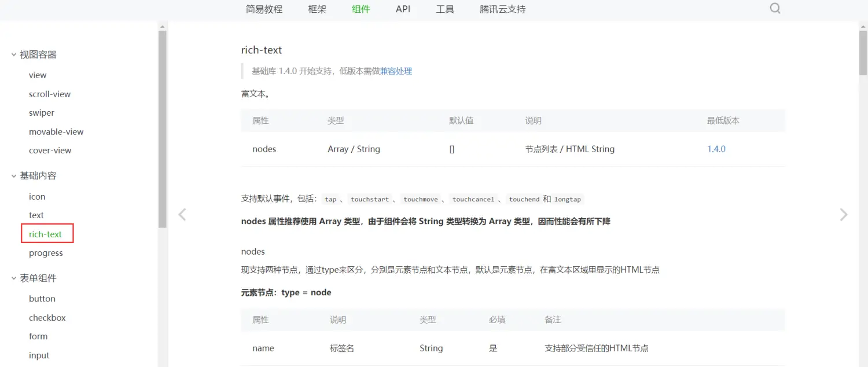Viewport: 868px width, 367px height.
Task: Select button in sidebar
Action: [42, 299]
